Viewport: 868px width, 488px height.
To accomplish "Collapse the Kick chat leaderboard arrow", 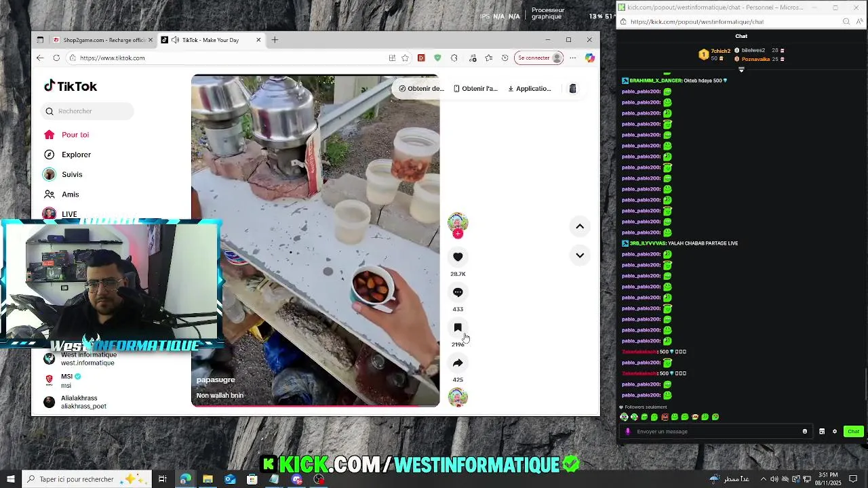I will point(741,70).
